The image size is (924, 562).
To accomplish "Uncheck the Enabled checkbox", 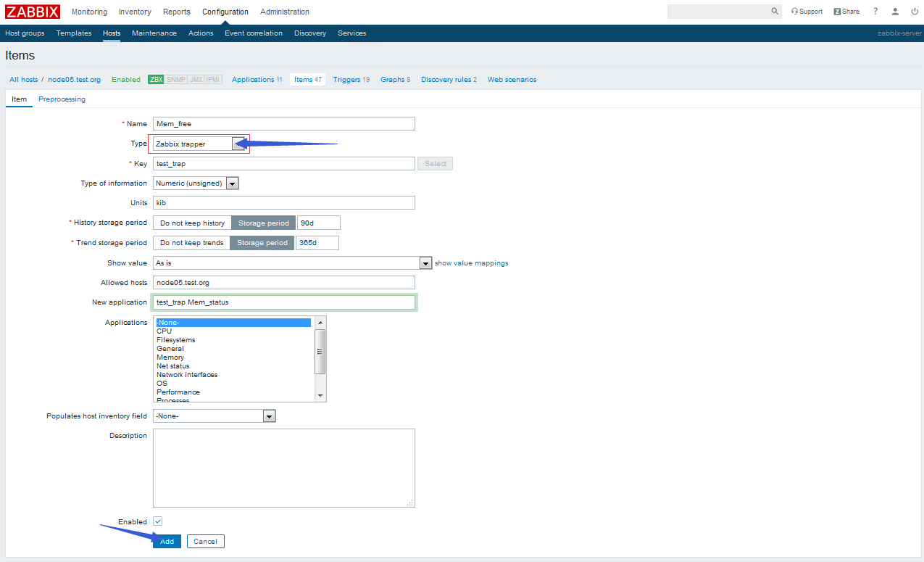I will pos(157,521).
